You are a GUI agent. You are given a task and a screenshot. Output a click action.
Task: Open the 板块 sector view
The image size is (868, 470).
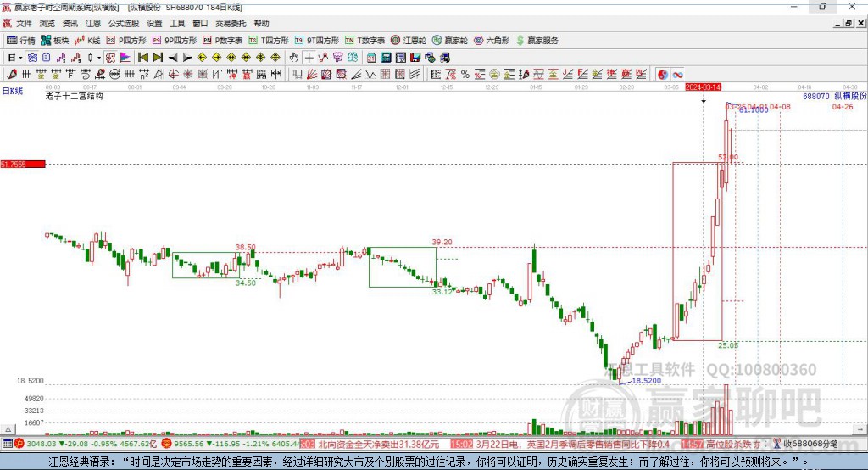point(55,41)
